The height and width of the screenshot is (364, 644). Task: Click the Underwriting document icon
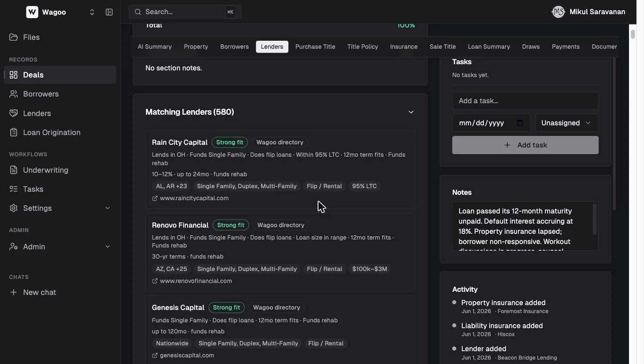coord(14,170)
